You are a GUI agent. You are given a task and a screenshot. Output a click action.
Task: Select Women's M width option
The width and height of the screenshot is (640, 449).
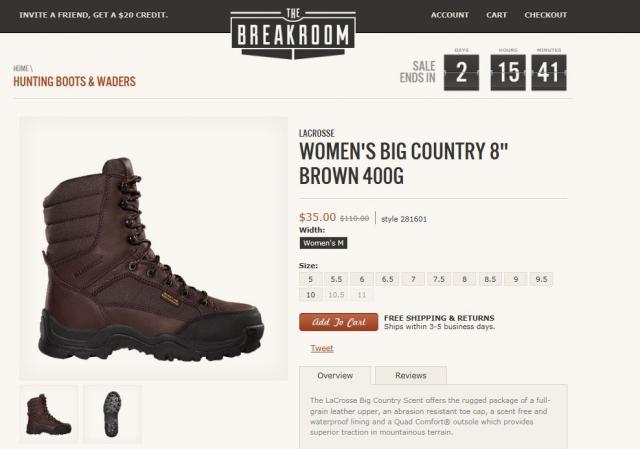(323, 243)
